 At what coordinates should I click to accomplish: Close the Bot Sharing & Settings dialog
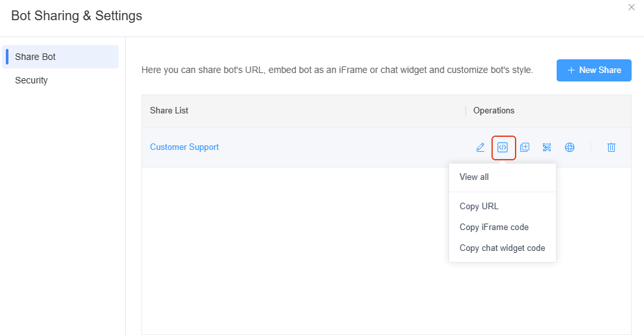coord(631,7)
